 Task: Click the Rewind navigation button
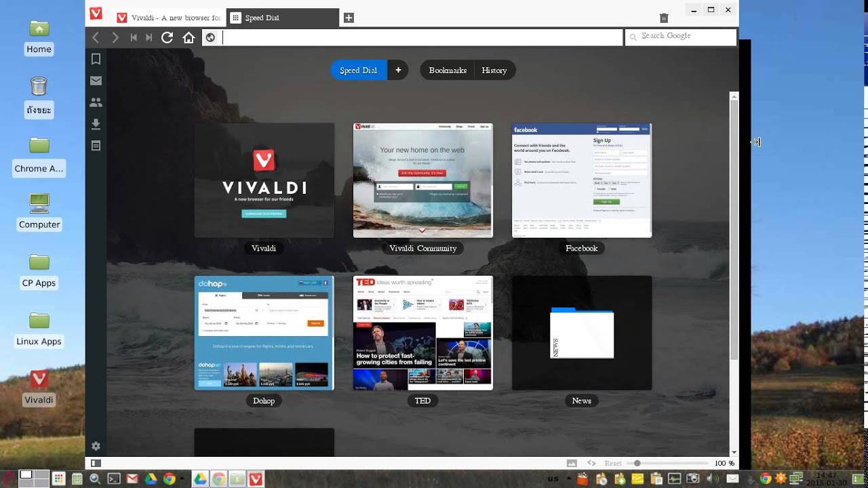coord(134,38)
